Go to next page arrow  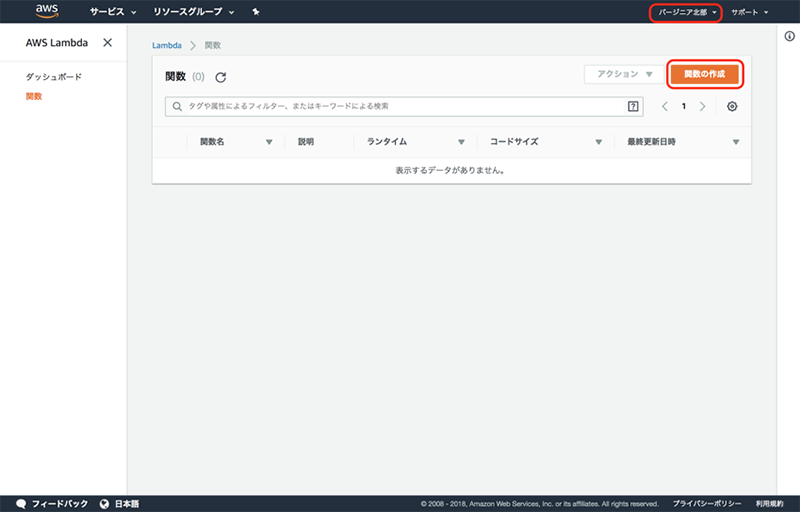coord(703,106)
